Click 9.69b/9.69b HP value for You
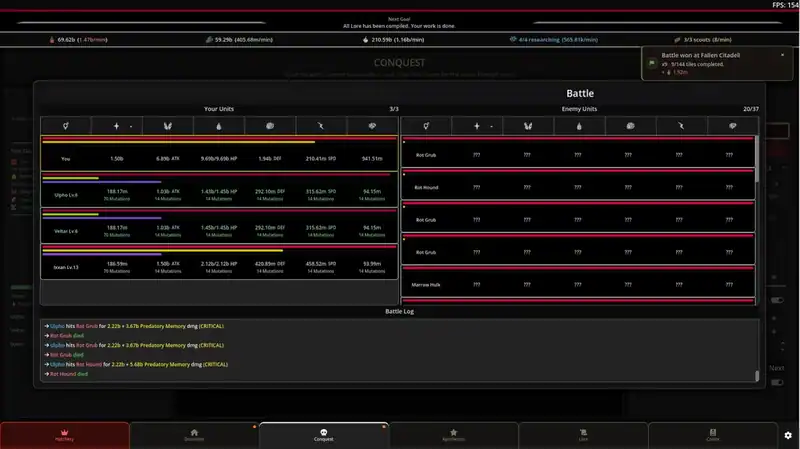This screenshot has width=800, height=449. (x=219, y=159)
